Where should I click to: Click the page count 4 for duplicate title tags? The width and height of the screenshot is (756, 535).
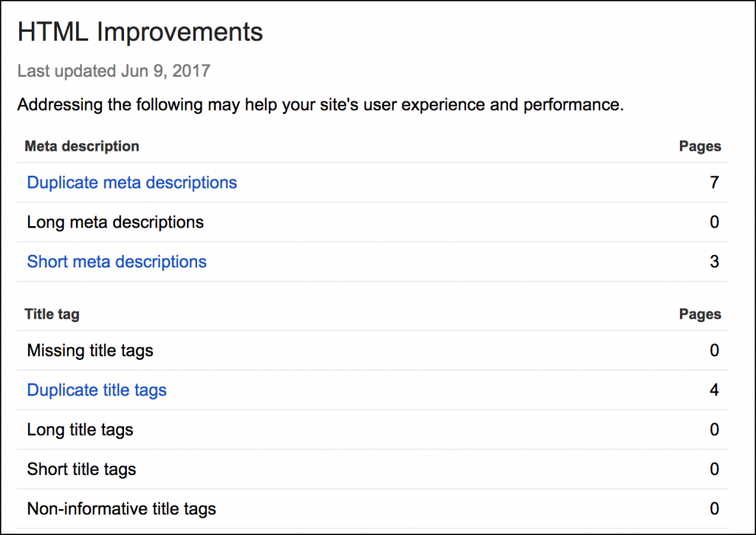(x=714, y=390)
